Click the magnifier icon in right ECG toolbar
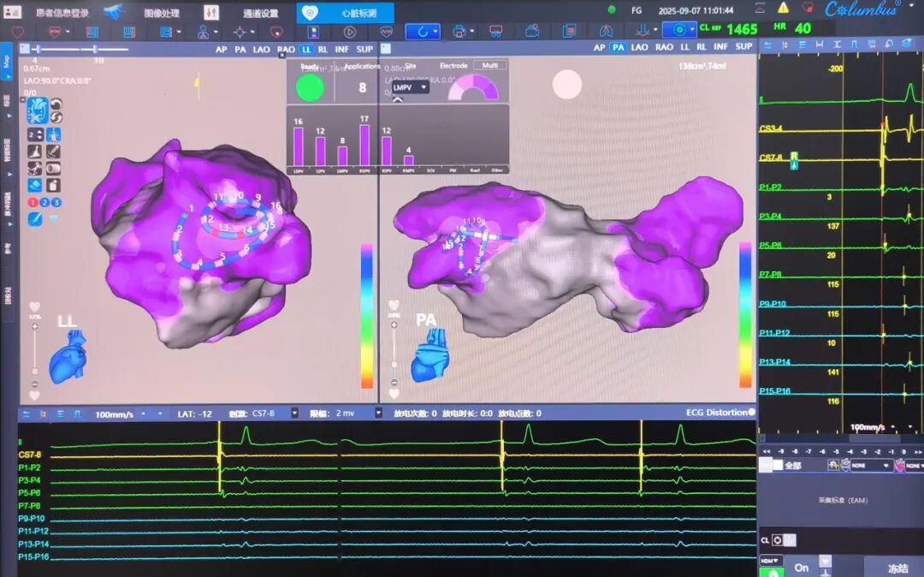This screenshot has width=924, height=577. tap(889, 45)
